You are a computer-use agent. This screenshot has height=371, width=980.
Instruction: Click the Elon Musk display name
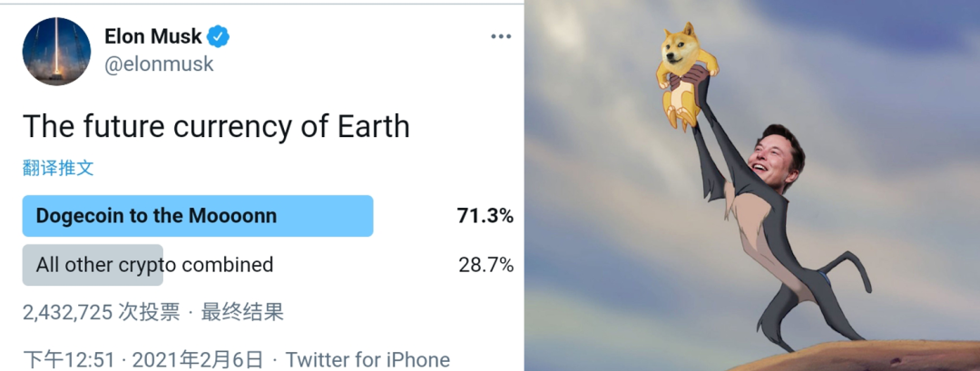coord(153,37)
